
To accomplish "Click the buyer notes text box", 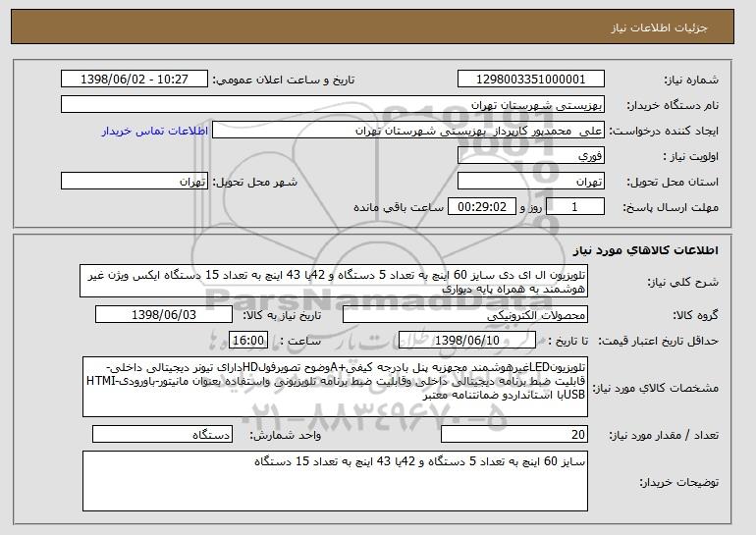I will click(x=335, y=481).
